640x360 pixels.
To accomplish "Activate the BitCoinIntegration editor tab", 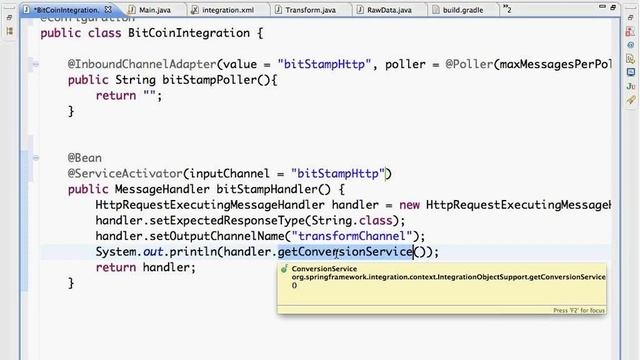I will tap(65, 10).
